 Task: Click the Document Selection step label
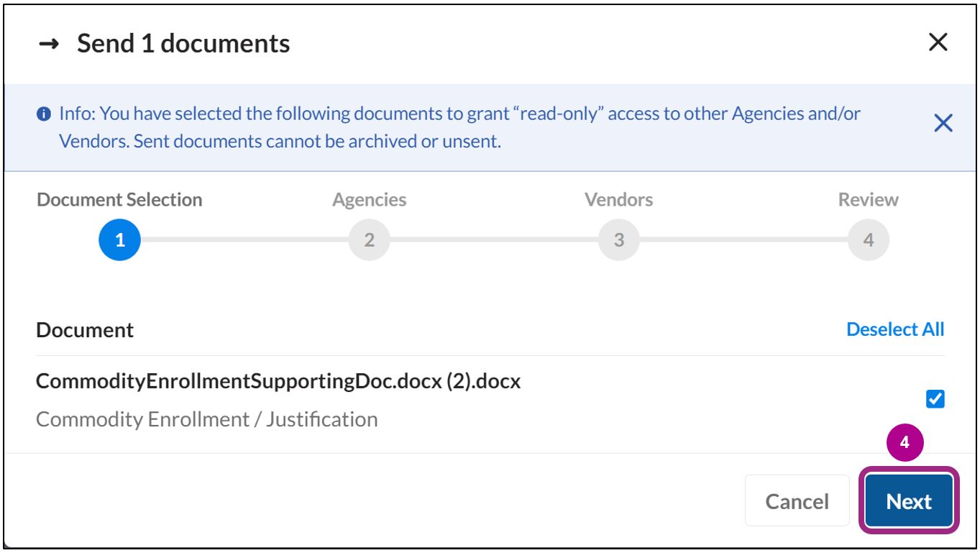coord(119,199)
